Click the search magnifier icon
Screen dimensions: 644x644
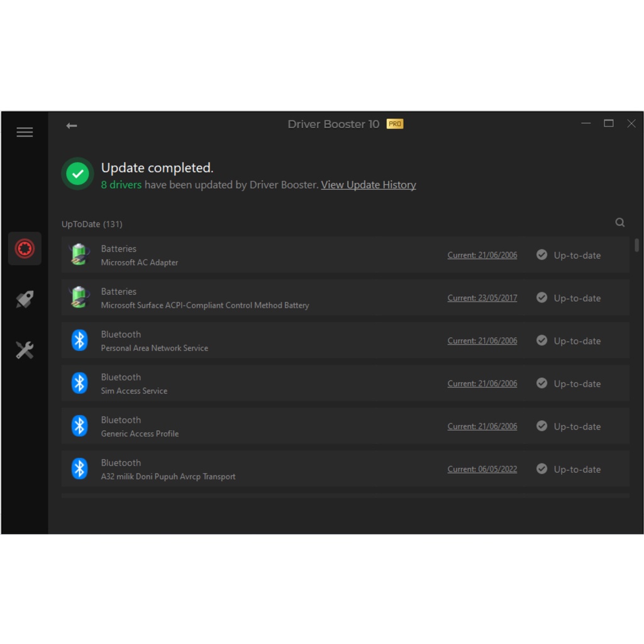[x=619, y=223]
